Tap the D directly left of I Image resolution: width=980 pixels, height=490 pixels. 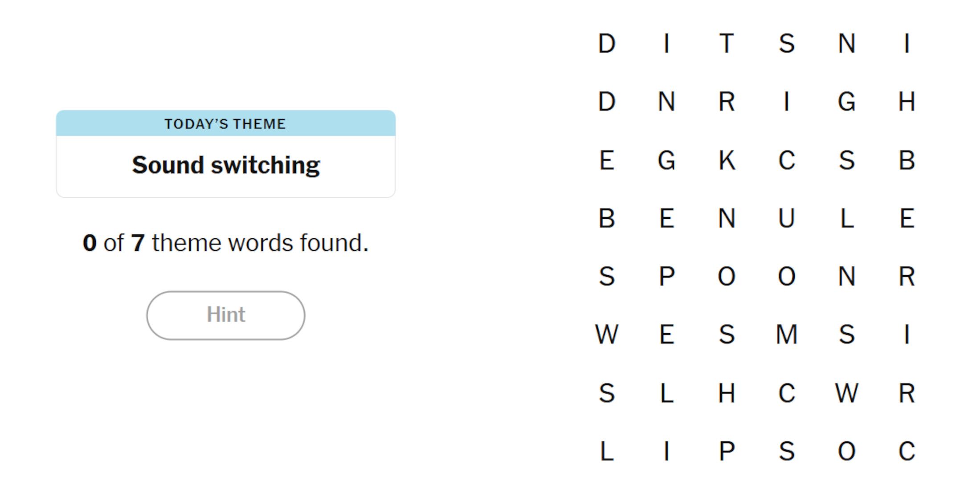[x=607, y=44]
